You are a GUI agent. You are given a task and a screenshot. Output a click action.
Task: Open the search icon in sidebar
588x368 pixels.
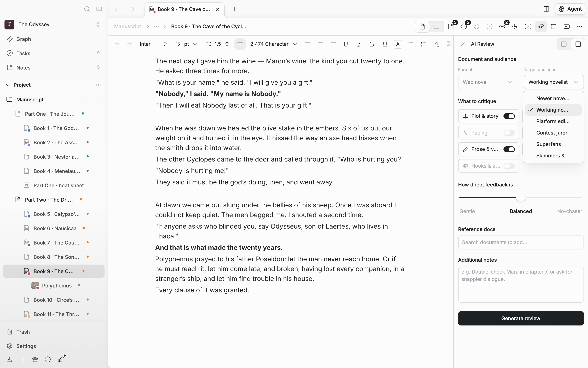coord(87,9)
